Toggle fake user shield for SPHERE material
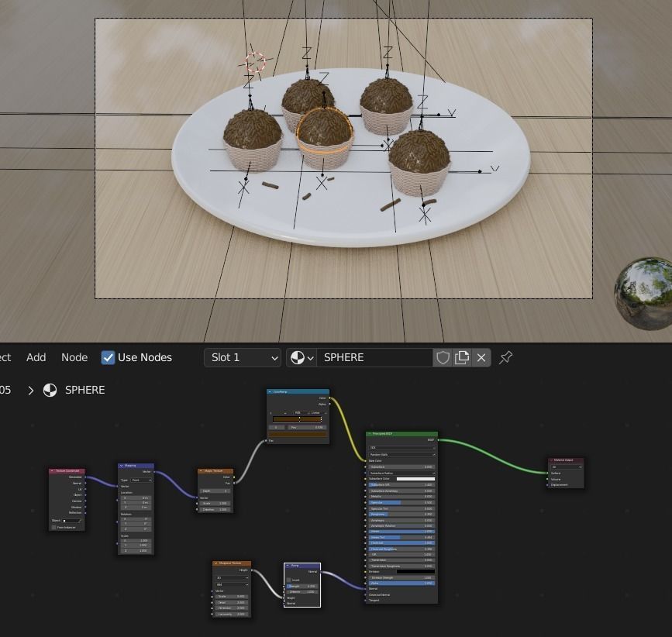The width and height of the screenshot is (672, 637). tap(443, 357)
